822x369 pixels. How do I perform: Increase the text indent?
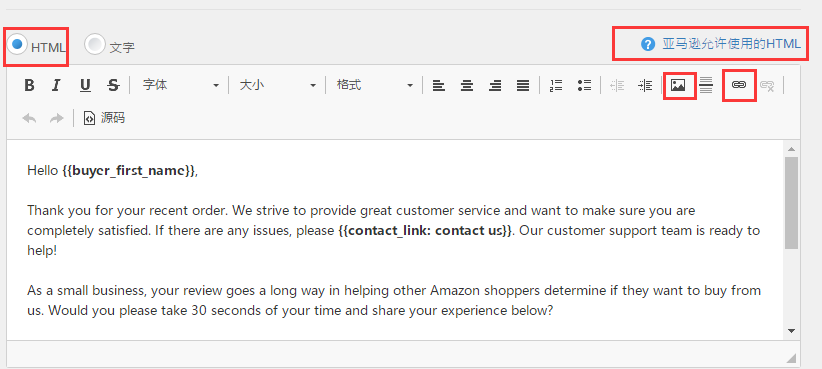click(x=645, y=85)
